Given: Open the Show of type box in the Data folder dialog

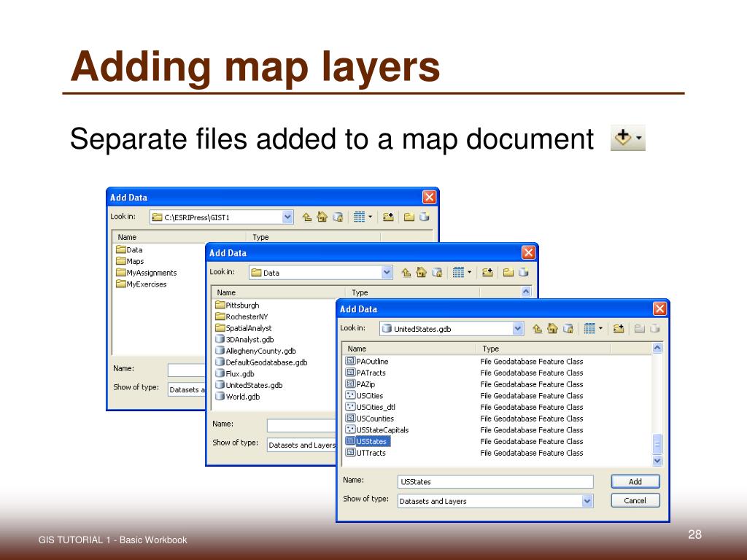Looking at the screenshot, I should pyautogui.click(x=301, y=445).
